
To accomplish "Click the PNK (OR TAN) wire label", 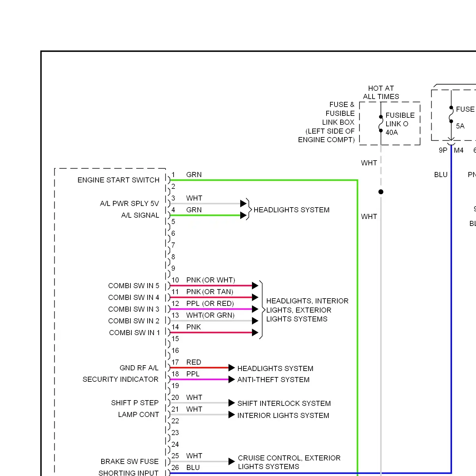I will point(210,292).
